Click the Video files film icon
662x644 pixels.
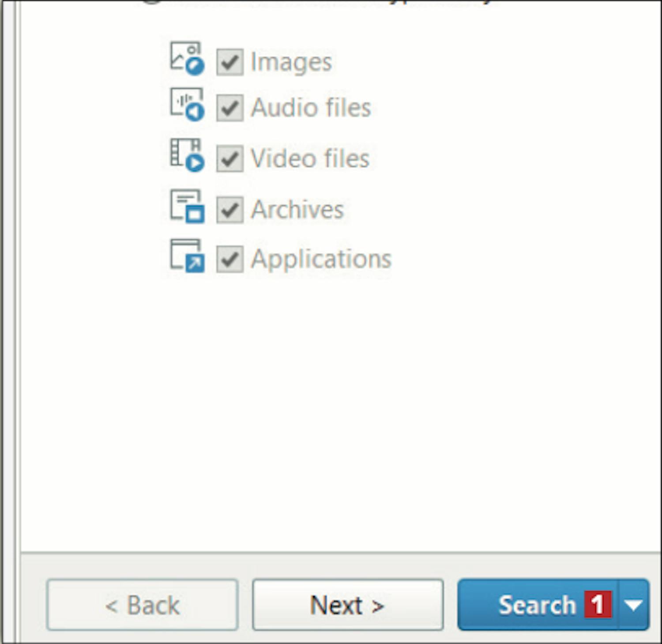pos(187,155)
